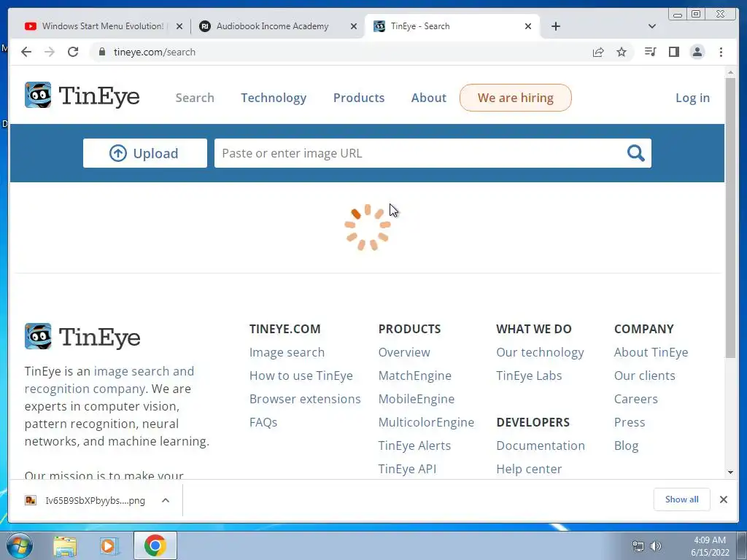Open the MulticolorEngine link
The height and width of the screenshot is (560, 747).
426,422
